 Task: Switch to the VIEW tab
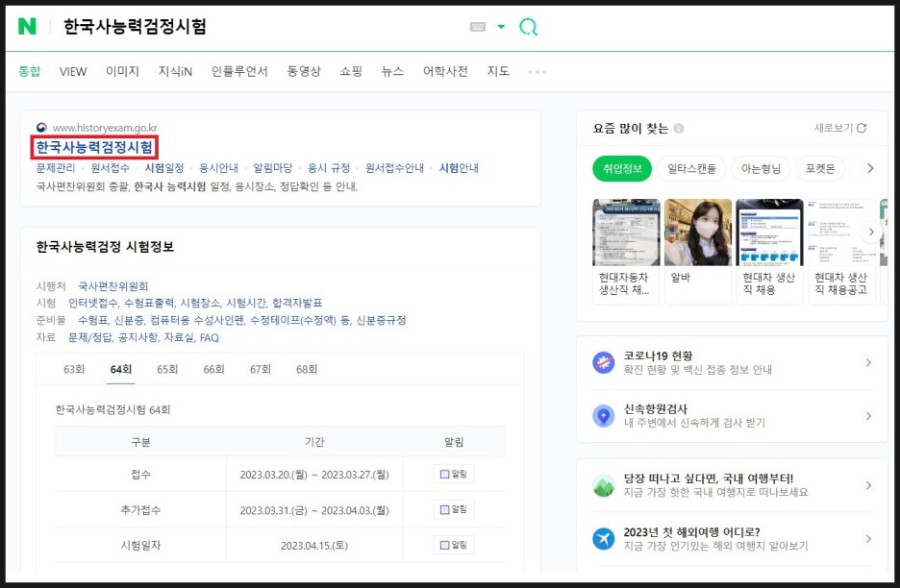[73, 72]
